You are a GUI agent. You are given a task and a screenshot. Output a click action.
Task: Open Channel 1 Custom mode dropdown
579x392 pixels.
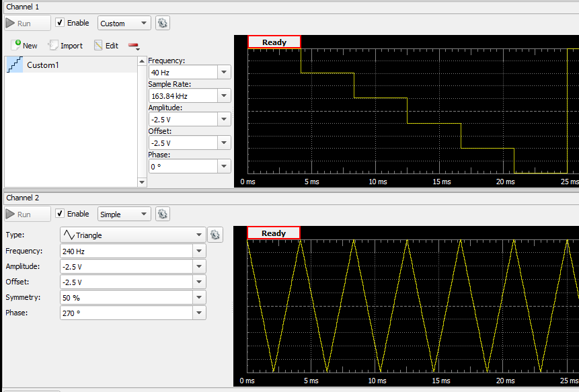pyautogui.click(x=124, y=23)
